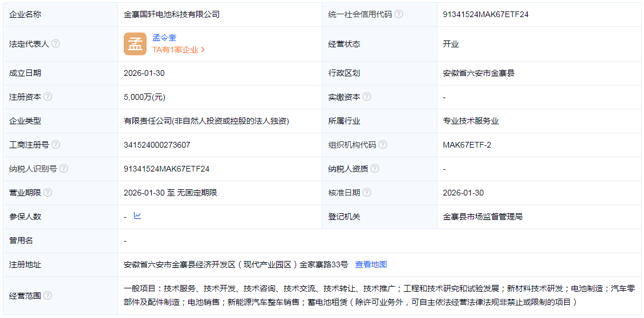Show the 核准日期 help tooltip icon

coord(367,193)
